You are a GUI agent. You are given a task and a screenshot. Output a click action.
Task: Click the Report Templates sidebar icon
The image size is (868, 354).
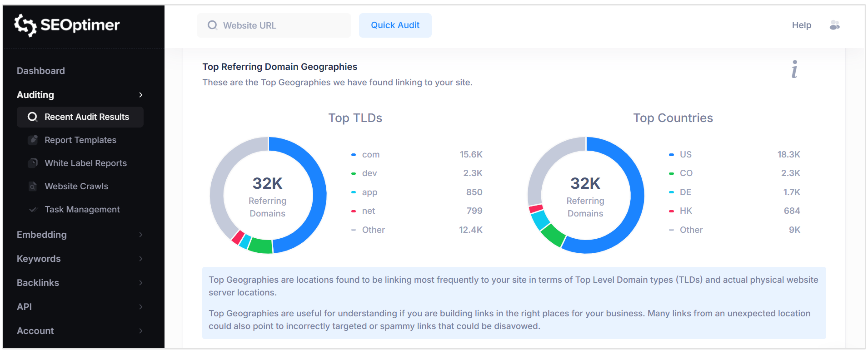click(x=33, y=140)
